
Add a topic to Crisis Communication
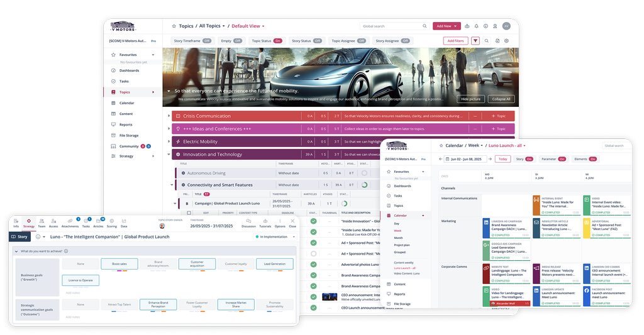tap(498, 116)
